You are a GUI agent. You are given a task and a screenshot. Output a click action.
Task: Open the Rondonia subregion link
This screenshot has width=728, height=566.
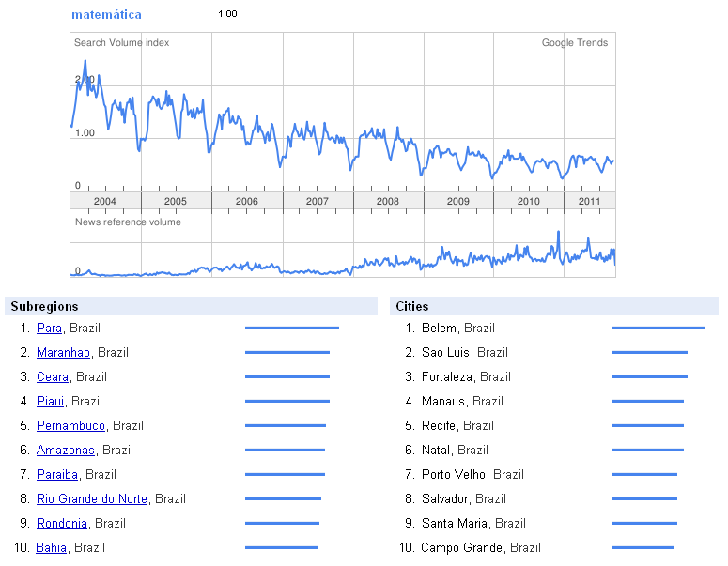pyautogui.click(x=62, y=524)
